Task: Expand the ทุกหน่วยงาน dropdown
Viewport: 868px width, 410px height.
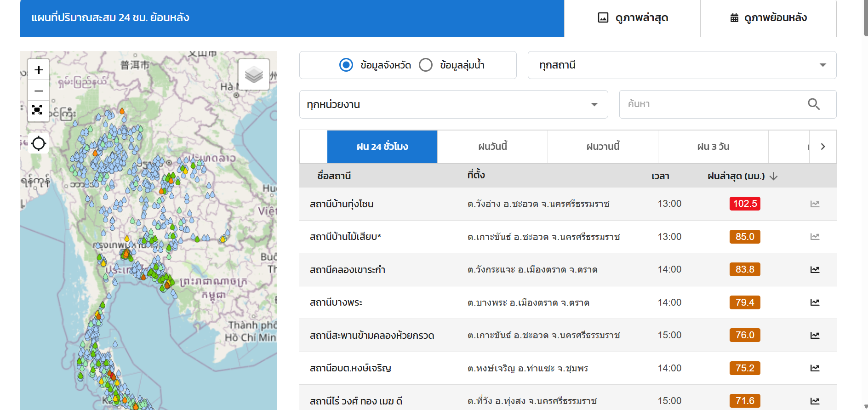Action: click(453, 105)
